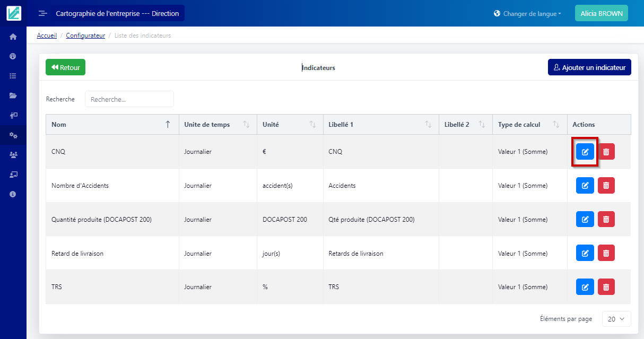Screen dimensions: 644x339
Task: Delete the TRS indicator
Action: click(x=606, y=287)
